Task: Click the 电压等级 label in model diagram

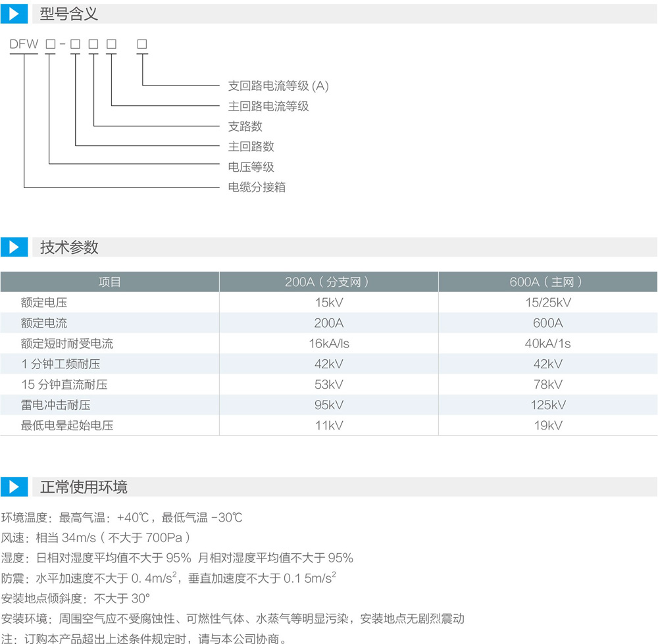Action: coord(251,167)
